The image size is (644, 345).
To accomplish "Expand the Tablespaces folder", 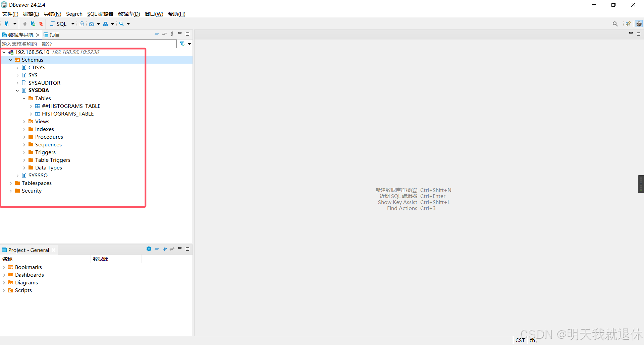I will tap(11, 183).
